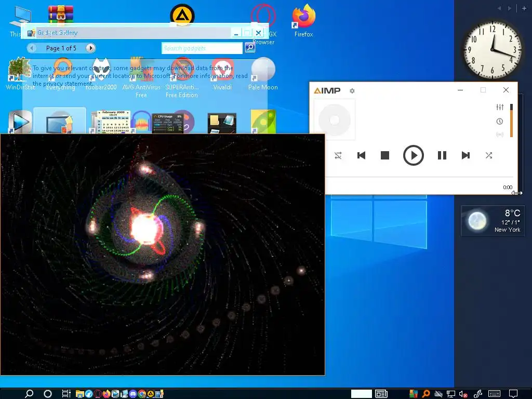532x399 pixels.
Task: Skip to previous track in AIMP
Action: point(362,155)
